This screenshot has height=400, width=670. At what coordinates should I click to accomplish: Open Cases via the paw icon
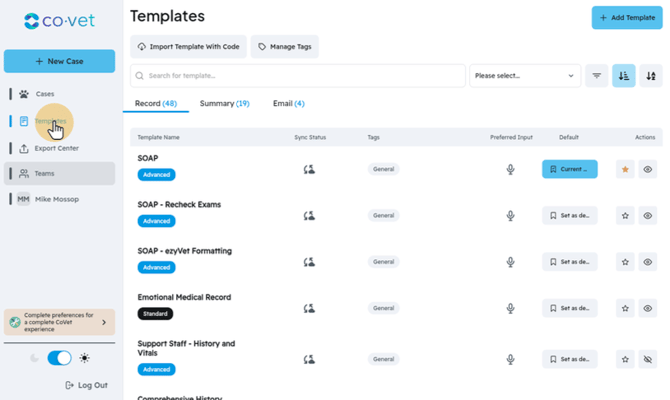(x=24, y=94)
